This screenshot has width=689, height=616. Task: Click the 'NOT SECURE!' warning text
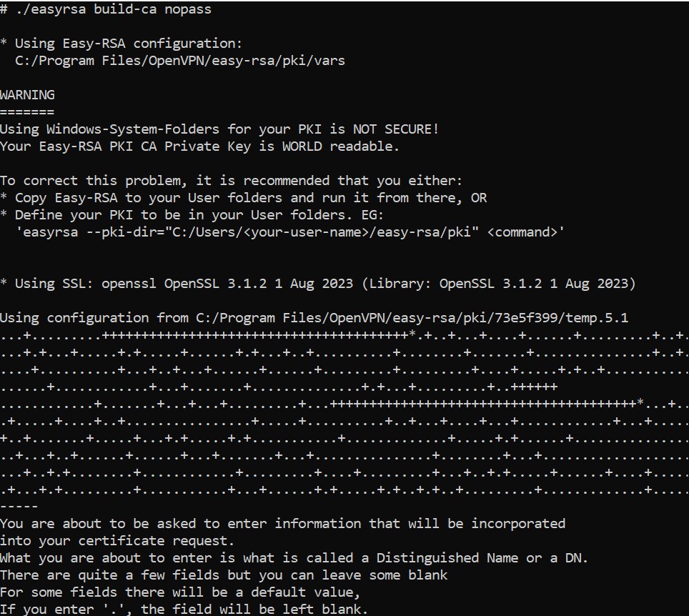[x=395, y=129]
